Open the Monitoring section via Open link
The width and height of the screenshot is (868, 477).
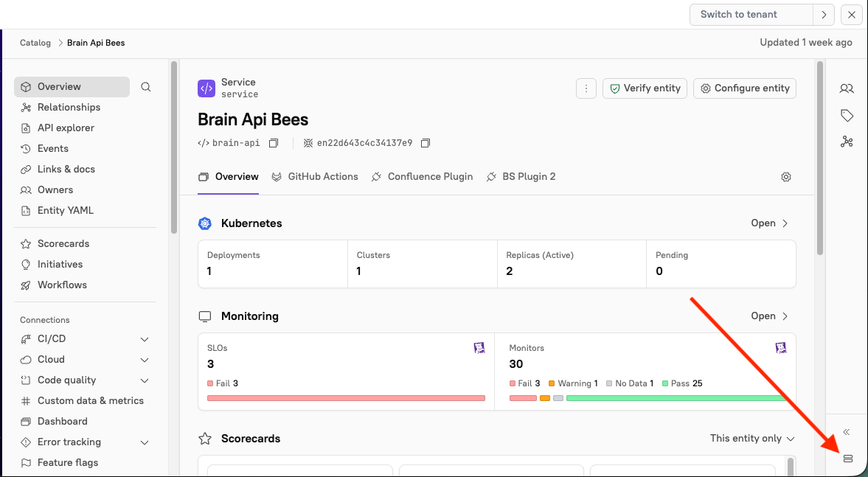(x=769, y=316)
